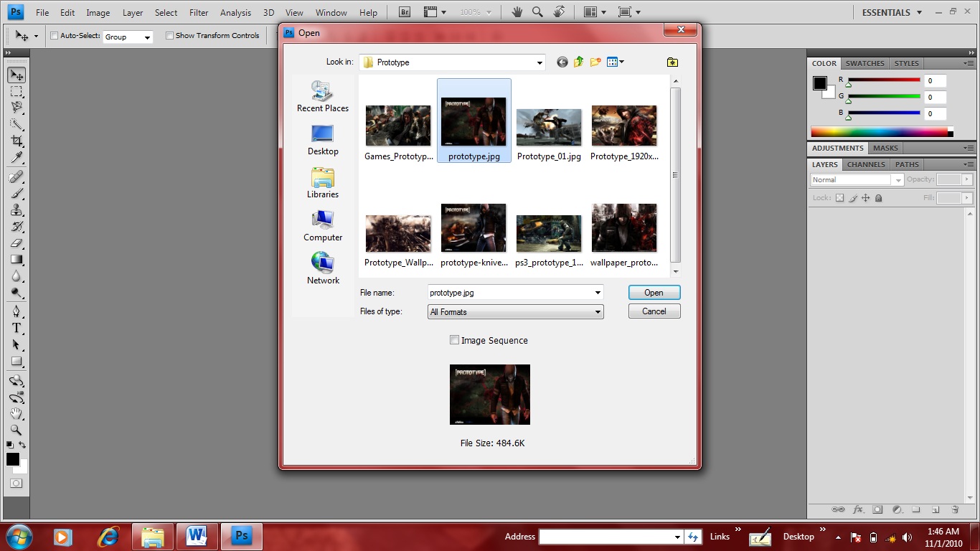Create a new folder in Open dialog

(x=595, y=62)
